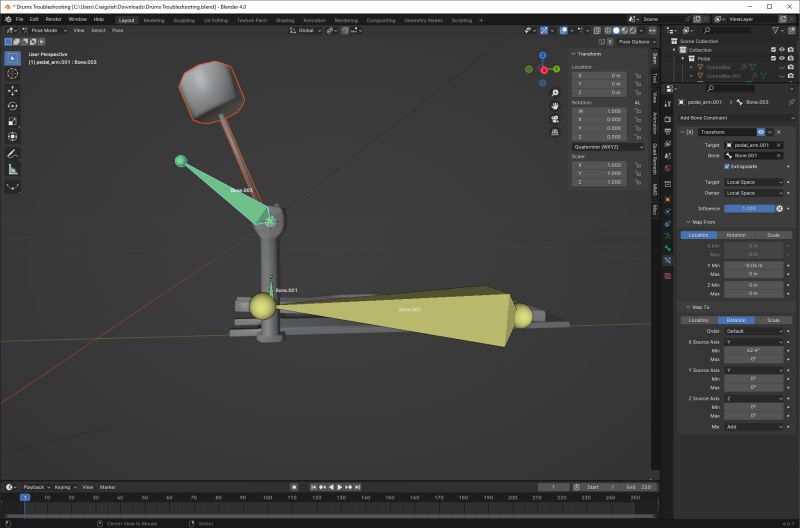Viewport: 800px width, 528px height.
Task: Switch to the Shading workspace tab
Action: (285, 20)
